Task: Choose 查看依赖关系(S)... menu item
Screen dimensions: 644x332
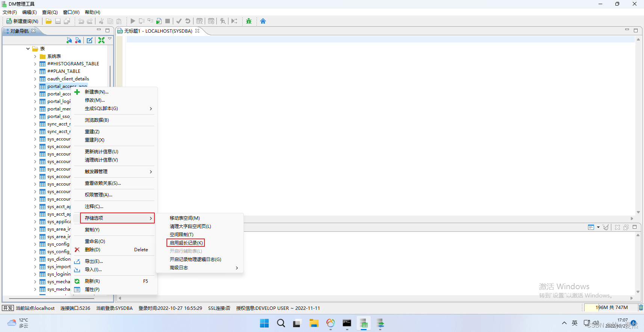Action: click(114, 183)
